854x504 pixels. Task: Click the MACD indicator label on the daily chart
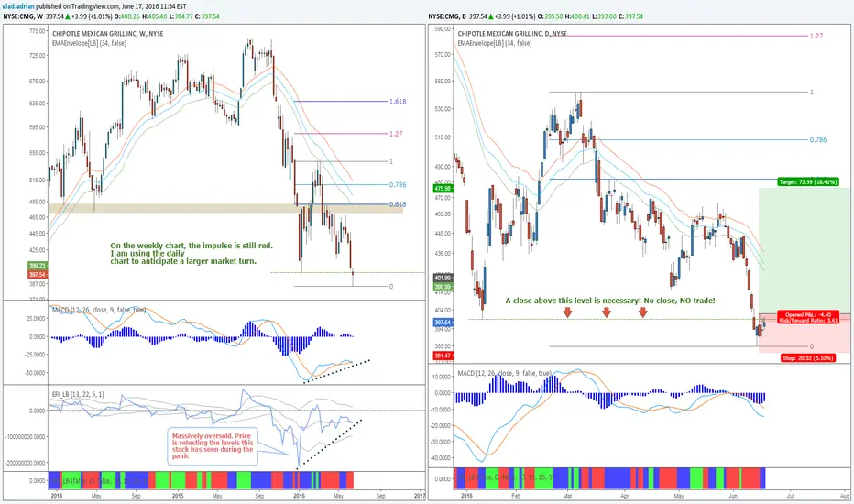tap(504, 373)
